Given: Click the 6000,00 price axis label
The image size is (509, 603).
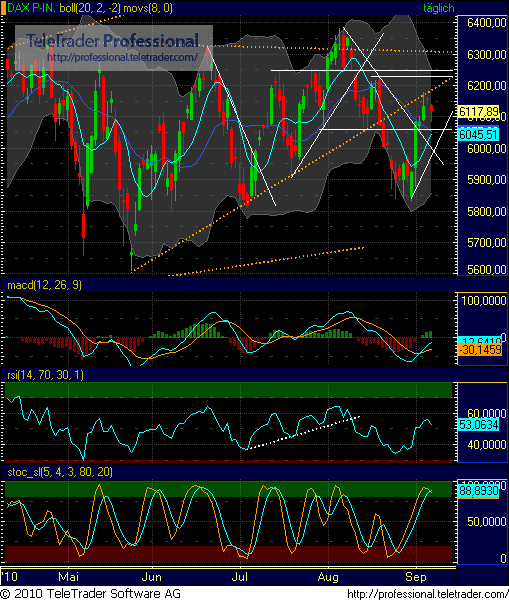Looking at the screenshot, I should click(486, 148).
